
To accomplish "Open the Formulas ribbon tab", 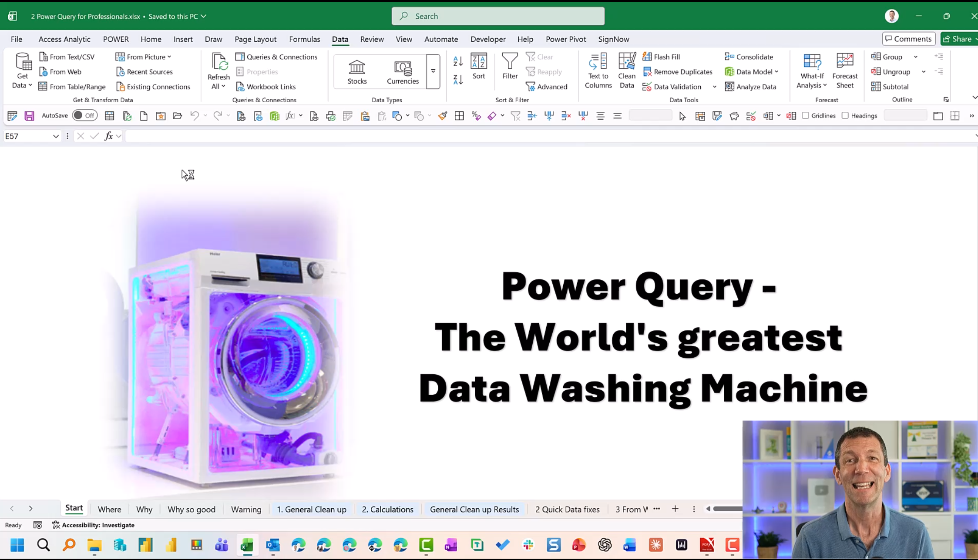I will [304, 39].
